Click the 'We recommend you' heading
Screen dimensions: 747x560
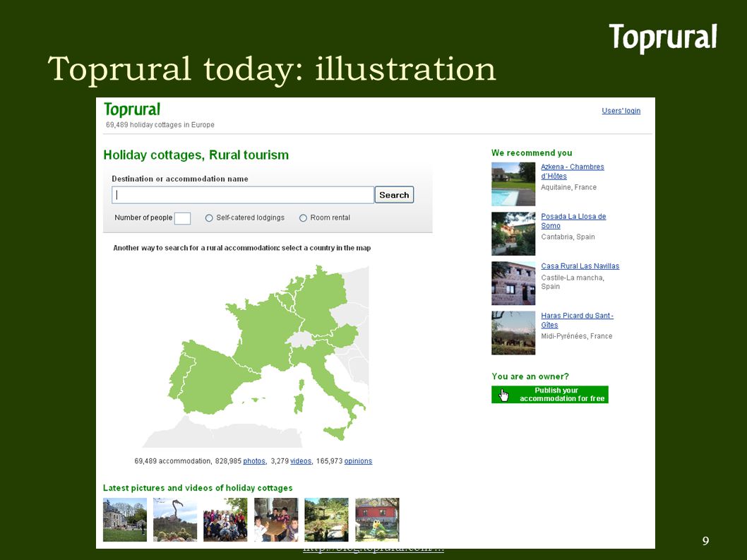point(532,153)
